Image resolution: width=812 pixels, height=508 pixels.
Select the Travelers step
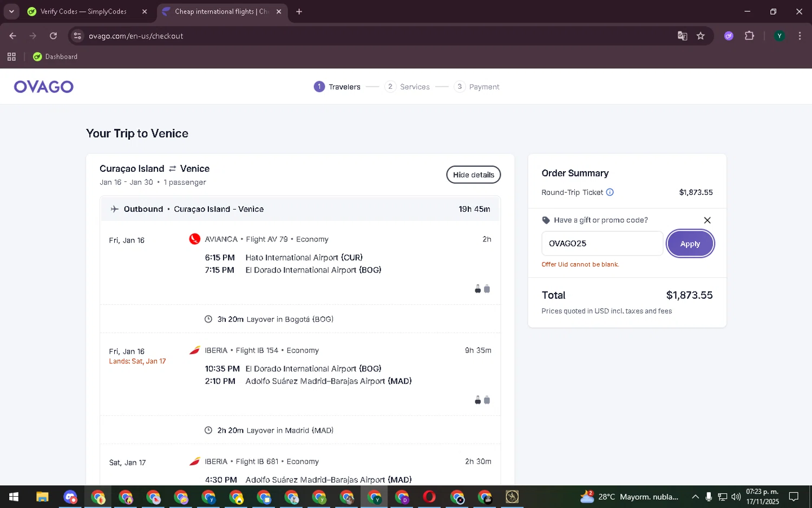pos(337,87)
